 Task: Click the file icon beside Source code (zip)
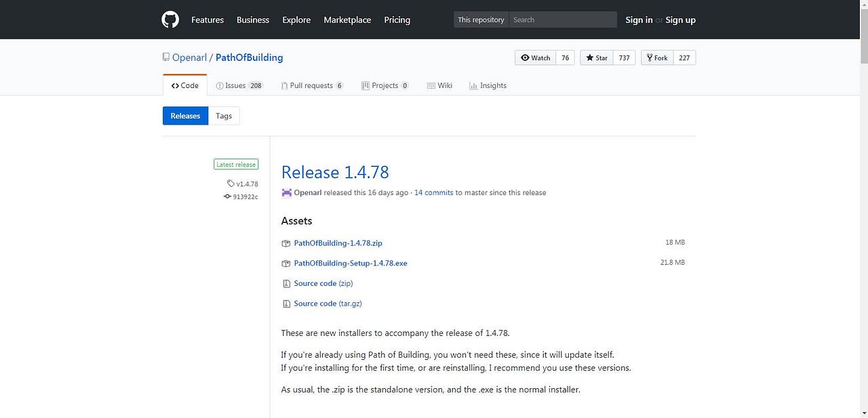coord(285,284)
